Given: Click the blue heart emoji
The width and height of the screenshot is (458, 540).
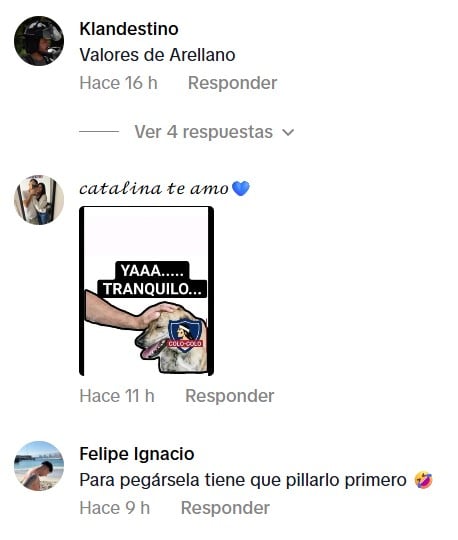Looking at the screenshot, I should [x=241, y=188].
